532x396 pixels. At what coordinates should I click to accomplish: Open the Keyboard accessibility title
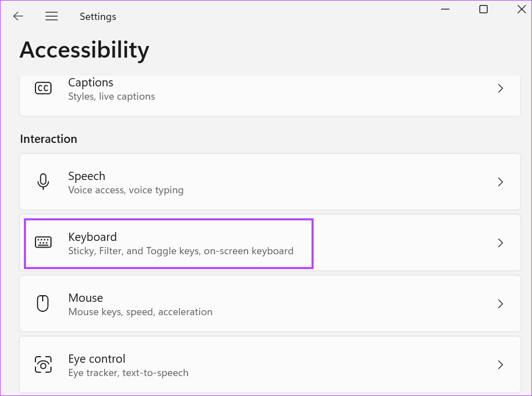[x=93, y=236]
